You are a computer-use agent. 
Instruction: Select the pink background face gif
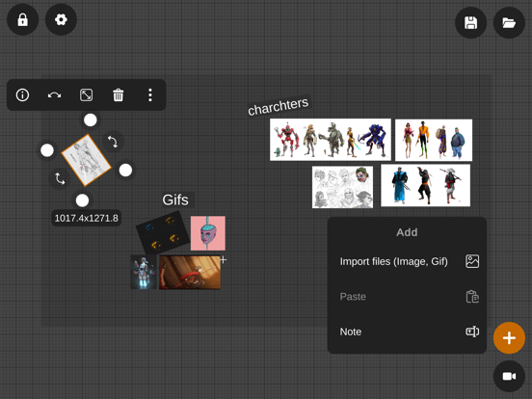(208, 233)
